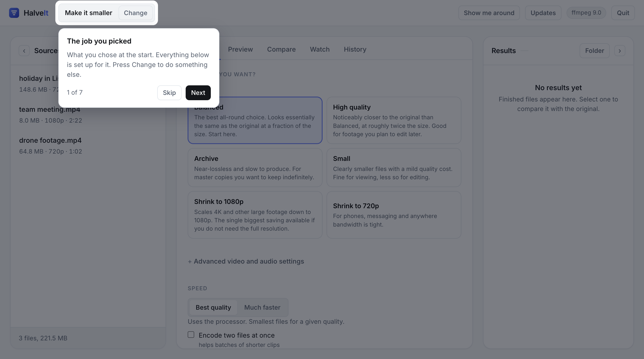
Task: Open the Results Folder
Action: click(595, 51)
